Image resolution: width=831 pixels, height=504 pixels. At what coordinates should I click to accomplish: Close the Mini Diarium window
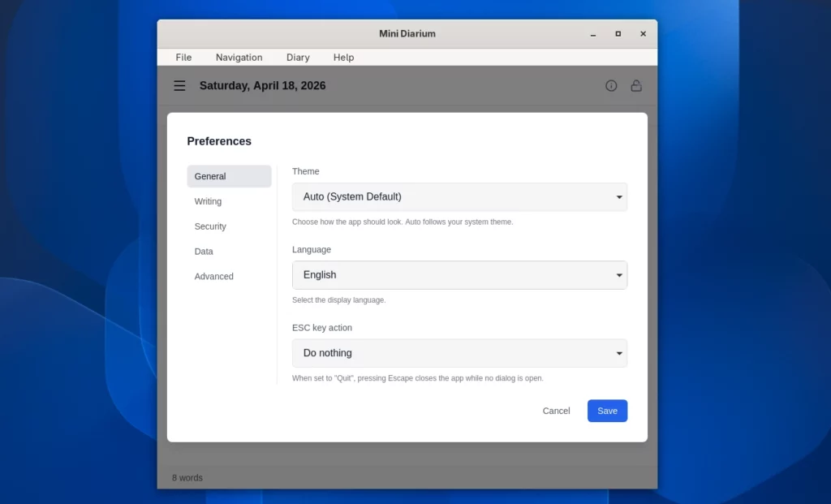click(x=643, y=34)
